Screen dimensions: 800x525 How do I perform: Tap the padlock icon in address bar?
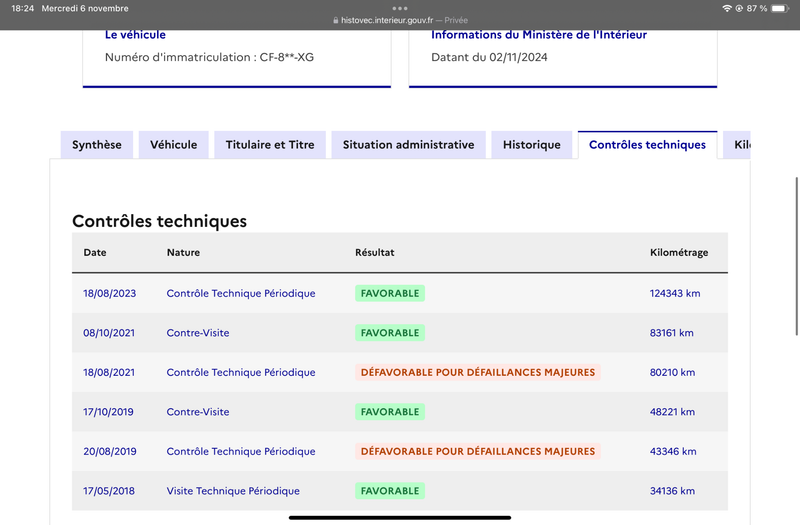tap(335, 20)
